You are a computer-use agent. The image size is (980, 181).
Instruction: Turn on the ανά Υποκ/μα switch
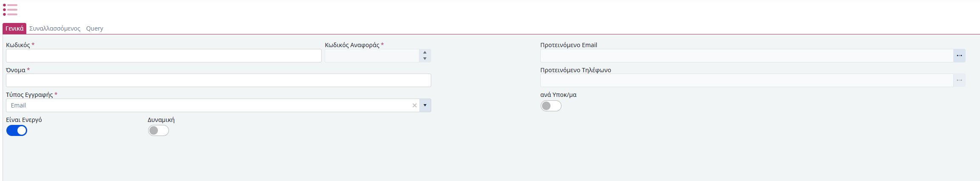[551, 106]
